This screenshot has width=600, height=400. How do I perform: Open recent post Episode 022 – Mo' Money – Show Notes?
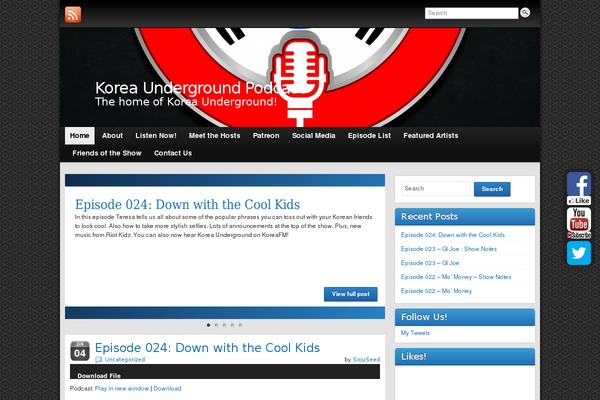[x=456, y=277]
